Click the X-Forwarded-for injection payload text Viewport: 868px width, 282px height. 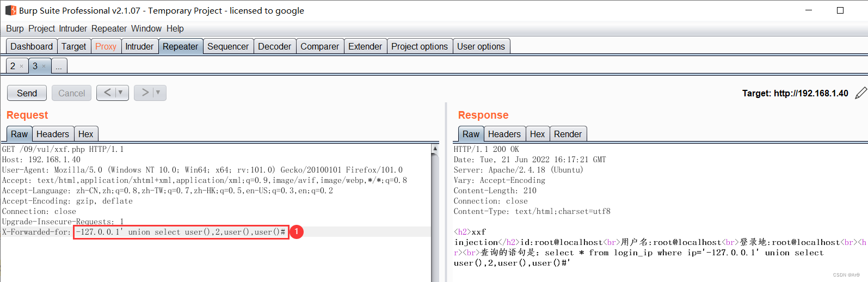(x=180, y=232)
